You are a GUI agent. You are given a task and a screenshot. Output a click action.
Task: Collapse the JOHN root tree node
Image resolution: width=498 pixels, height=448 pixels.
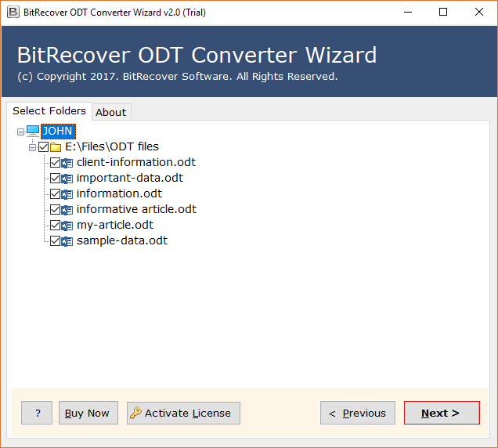tap(20, 132)
